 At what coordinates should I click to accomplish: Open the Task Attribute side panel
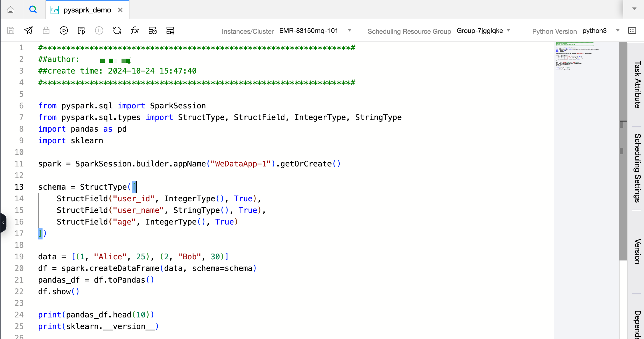click(x=637, y=84)
